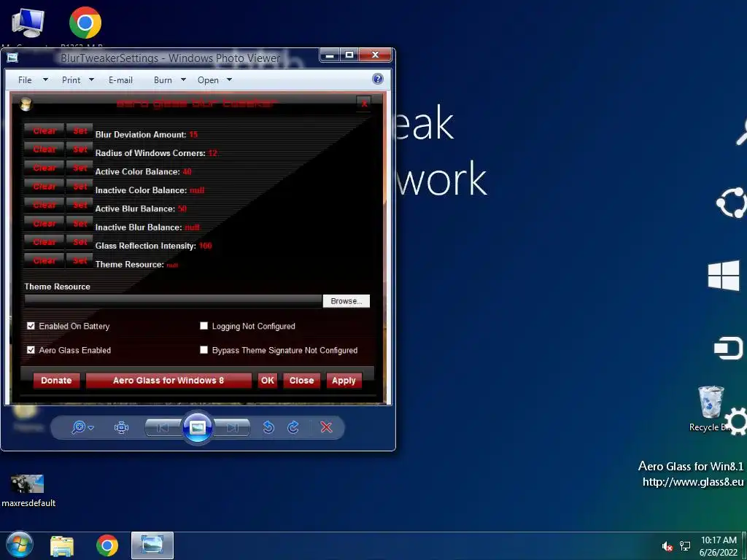
Task: Click the Browse... button
Action: (347, 301)
